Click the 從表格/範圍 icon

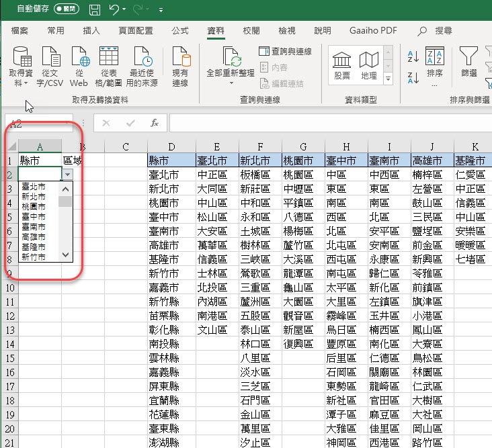pos(109,58)
